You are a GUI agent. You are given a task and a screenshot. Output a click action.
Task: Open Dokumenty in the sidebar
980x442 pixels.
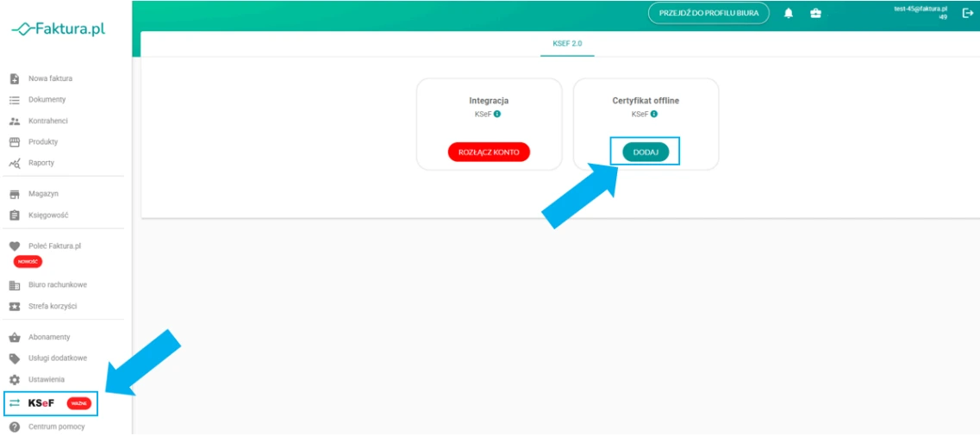47,100
